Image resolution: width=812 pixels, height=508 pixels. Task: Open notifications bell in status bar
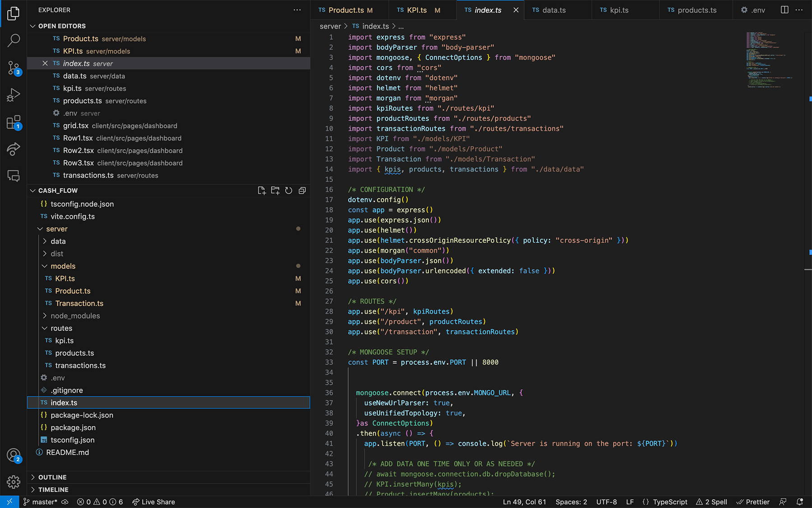click(800, 502)
